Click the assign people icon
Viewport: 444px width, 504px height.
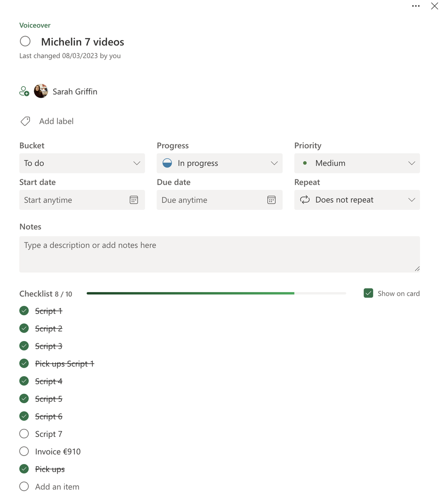(24, 91)
